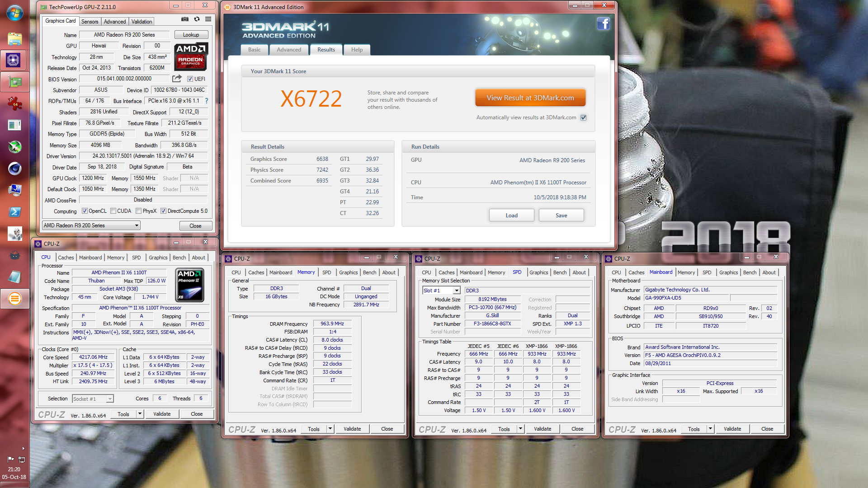Switch to the Validation tab in GPU-Z

pyautogui.click(x=142, y=22)
